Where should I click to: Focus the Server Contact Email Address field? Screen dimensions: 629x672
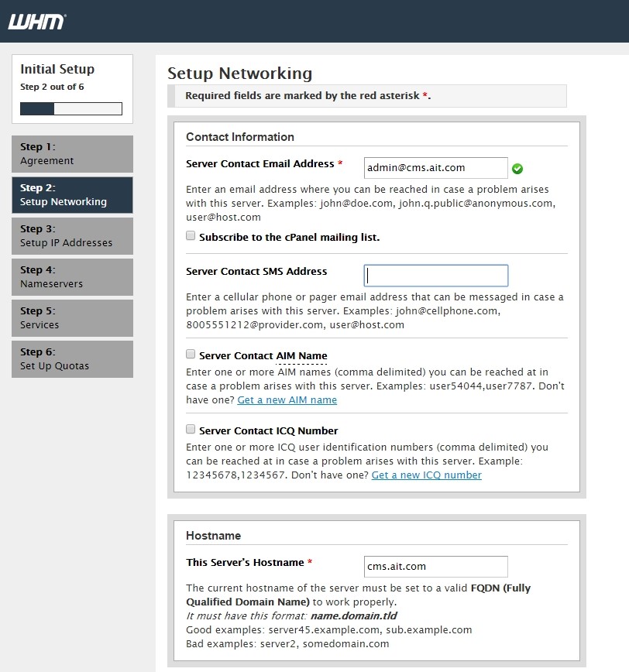click(435, 168)
